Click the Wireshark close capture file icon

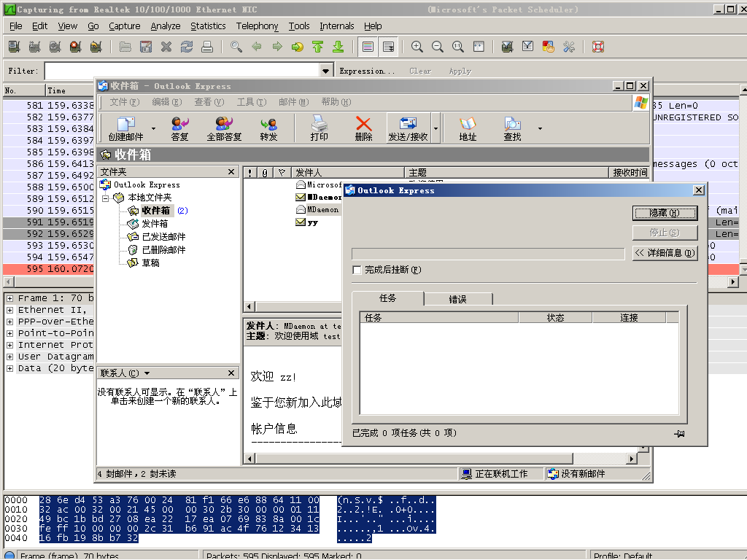click(x=166, y=47)
